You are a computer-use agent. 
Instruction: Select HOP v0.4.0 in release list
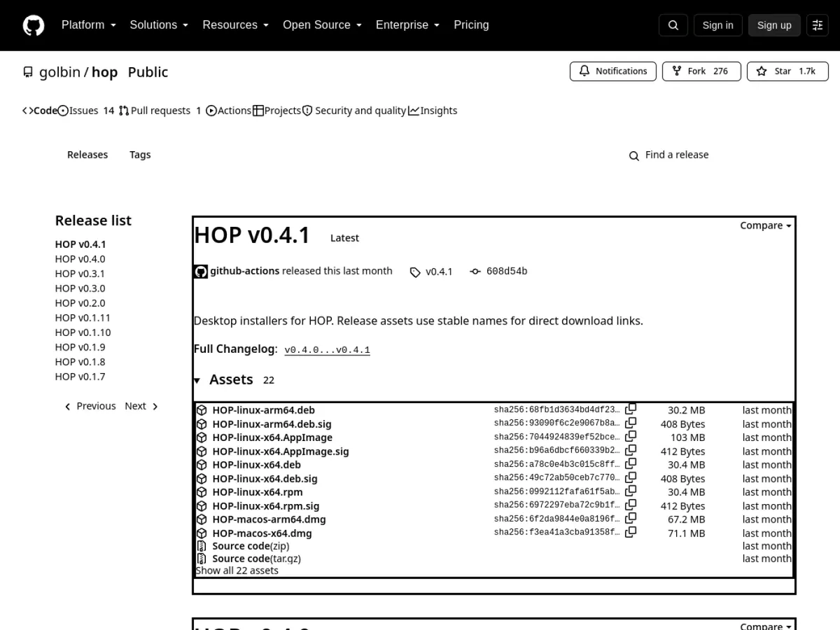[x=80, y=259]
